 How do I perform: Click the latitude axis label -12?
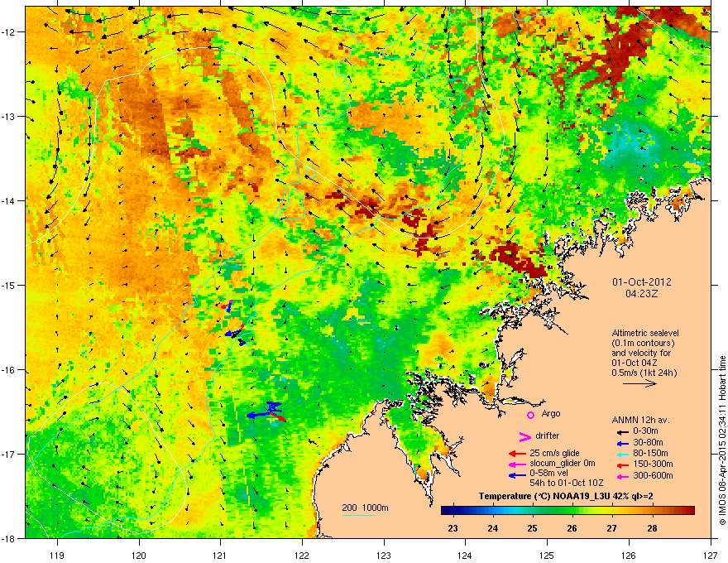[x=9, y=32]
